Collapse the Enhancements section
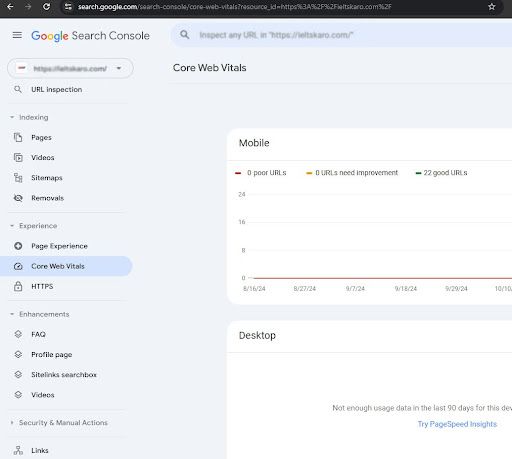 click(44, 314)
